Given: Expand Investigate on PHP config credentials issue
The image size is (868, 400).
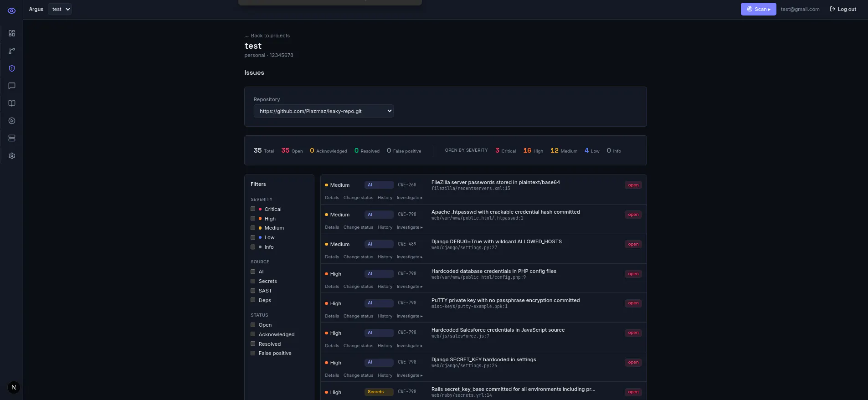Looking at the screenshot, I should click(x=410, y=287).
